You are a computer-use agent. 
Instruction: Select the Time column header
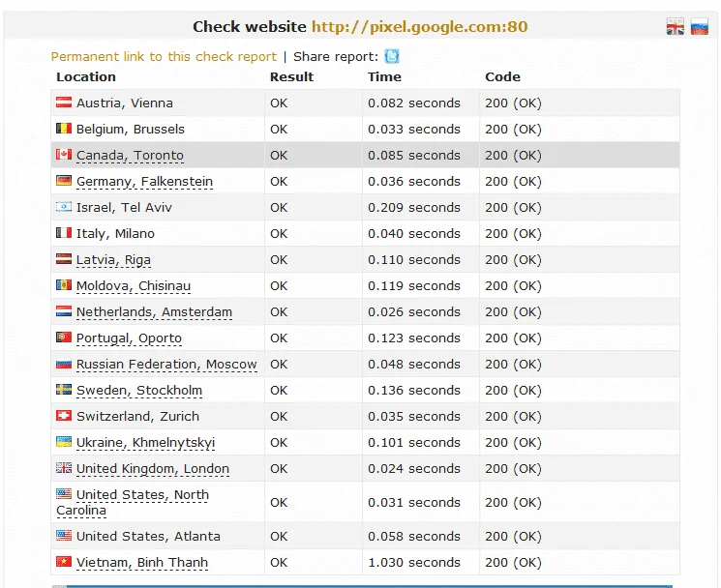point(384,76)
